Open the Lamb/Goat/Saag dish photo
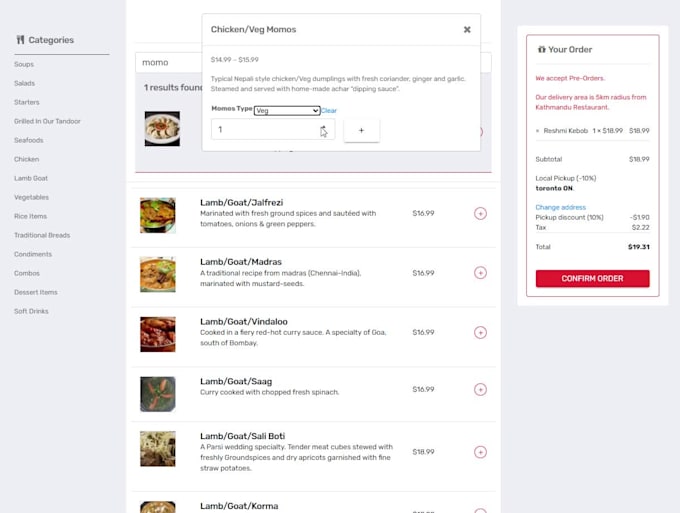Viewport: 680px width, 513px height. (158, 394)
